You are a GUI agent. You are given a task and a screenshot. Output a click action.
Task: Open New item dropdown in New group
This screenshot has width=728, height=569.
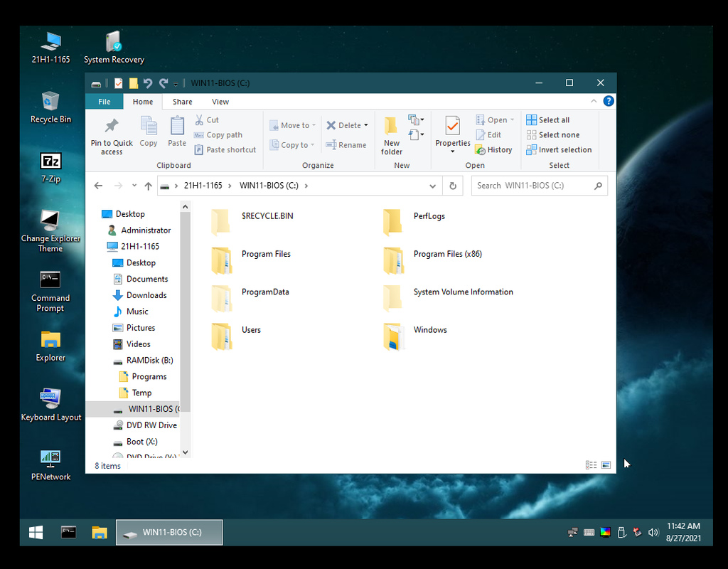[416, 119]
